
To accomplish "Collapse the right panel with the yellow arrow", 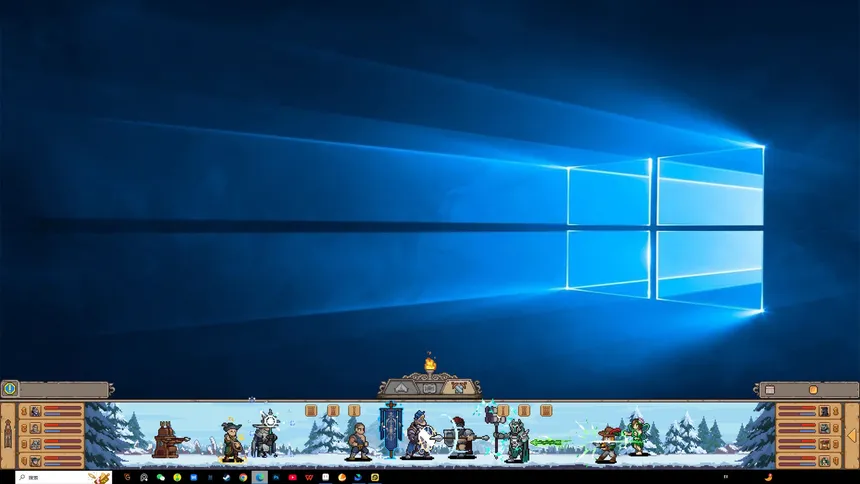I will [851, 436].
